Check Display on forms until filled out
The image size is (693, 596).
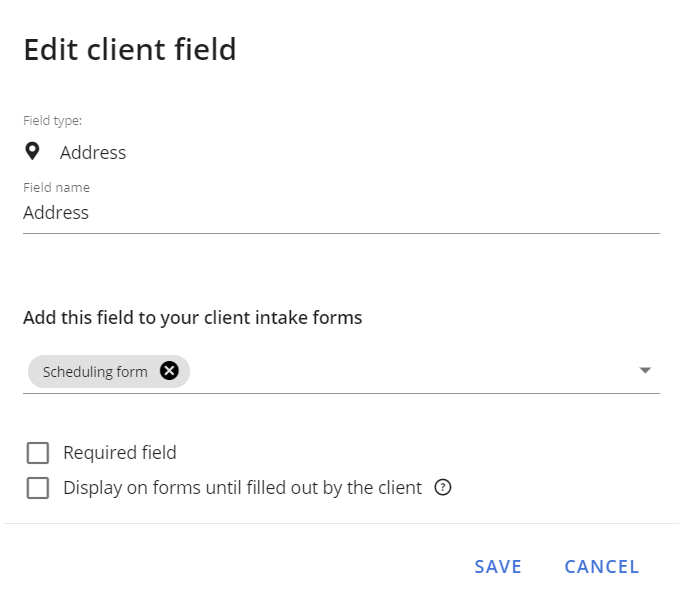[x=38, y=488]
